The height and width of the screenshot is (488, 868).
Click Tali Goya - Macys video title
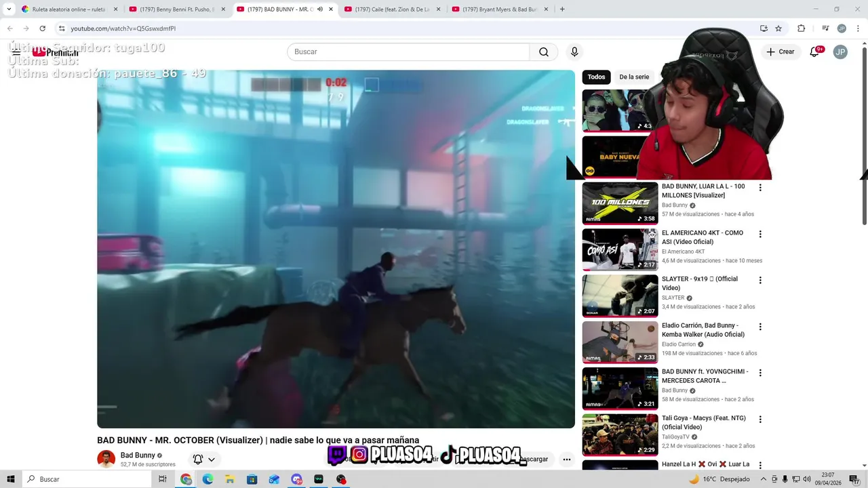coord(704,422)
